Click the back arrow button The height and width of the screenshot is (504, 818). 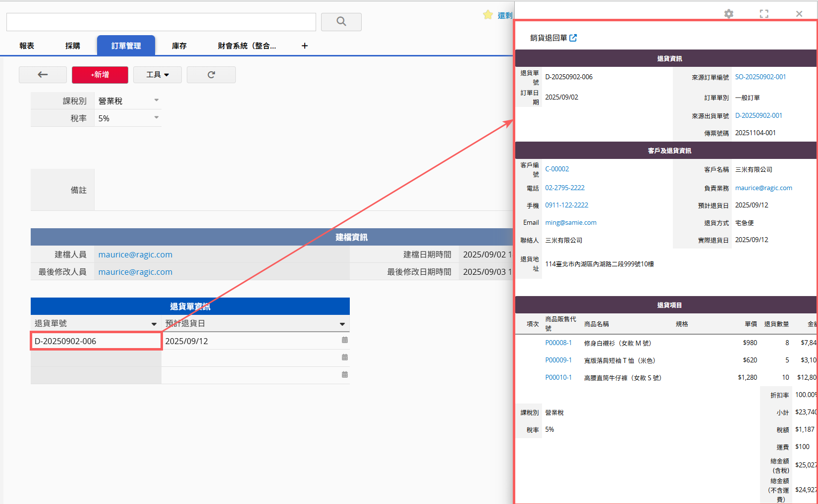click(43, 75)
